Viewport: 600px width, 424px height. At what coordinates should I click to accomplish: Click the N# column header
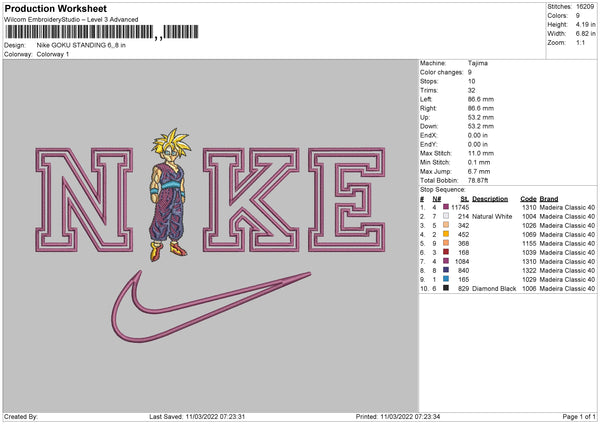437,199
